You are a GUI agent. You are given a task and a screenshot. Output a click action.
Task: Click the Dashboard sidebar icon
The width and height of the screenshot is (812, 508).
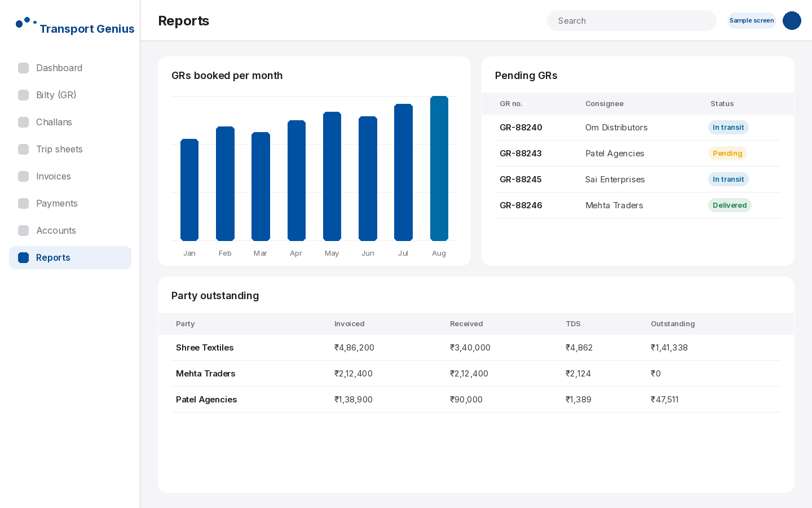(x=23, y=68)
